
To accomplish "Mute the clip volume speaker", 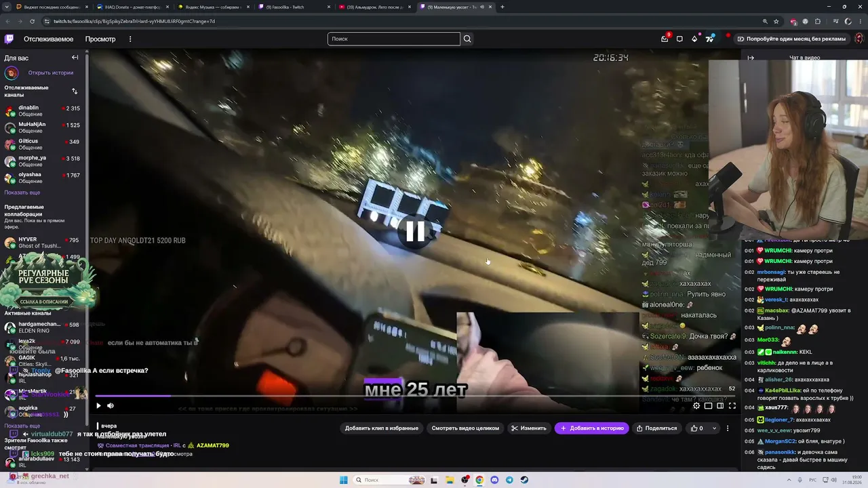I will point(111,406).
